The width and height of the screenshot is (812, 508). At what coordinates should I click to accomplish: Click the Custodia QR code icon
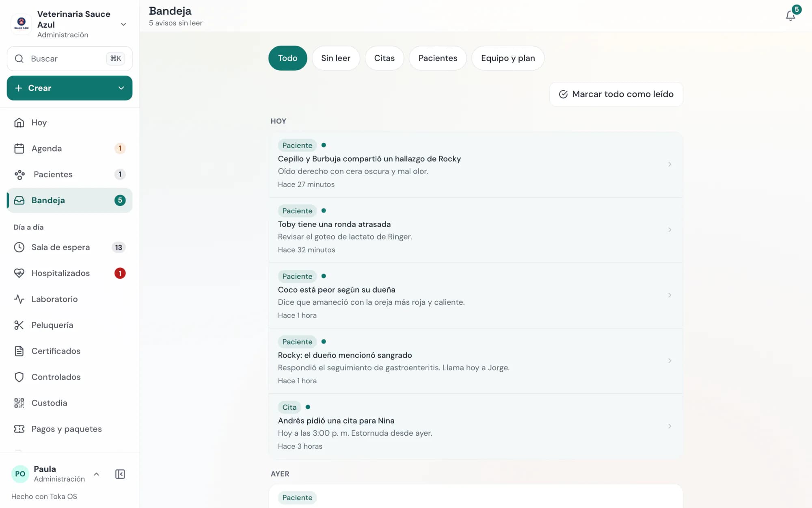[x=19, y=403]
